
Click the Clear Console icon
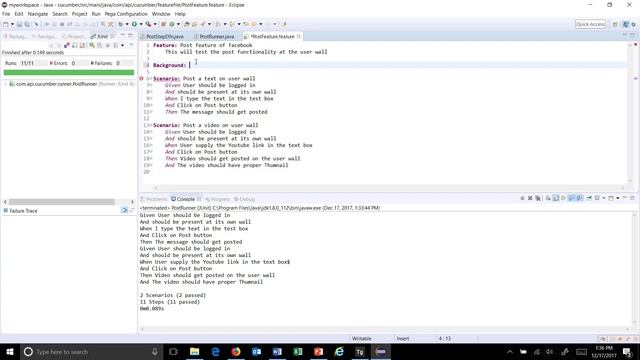548,198
